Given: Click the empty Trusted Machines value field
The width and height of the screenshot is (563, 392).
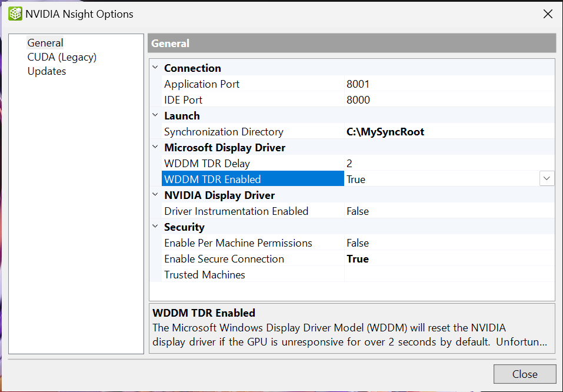Looking at the screenshot, I should click(449, 274).
